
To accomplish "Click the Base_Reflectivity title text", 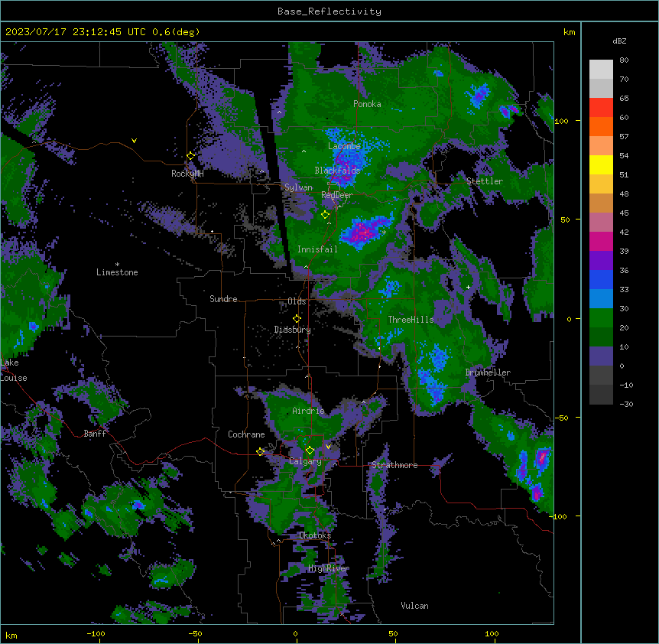I will pyautogui.click(x=329, y=11).
